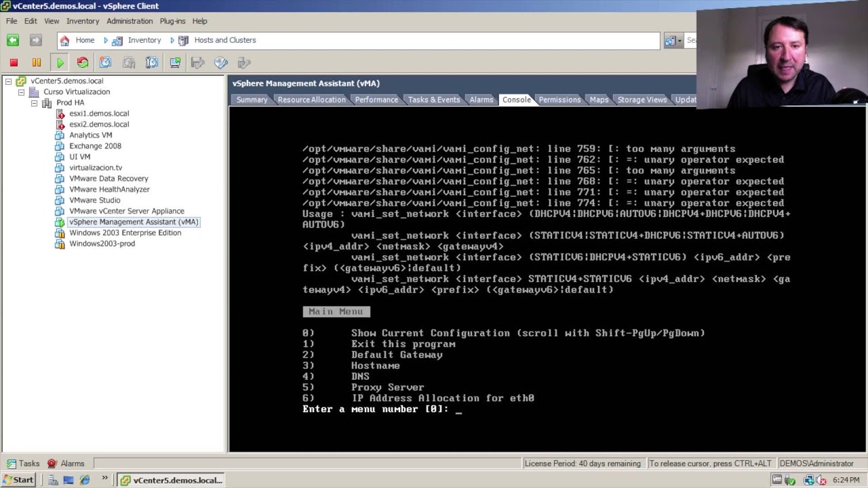Open the Windows Start menu

coord(18,480)
